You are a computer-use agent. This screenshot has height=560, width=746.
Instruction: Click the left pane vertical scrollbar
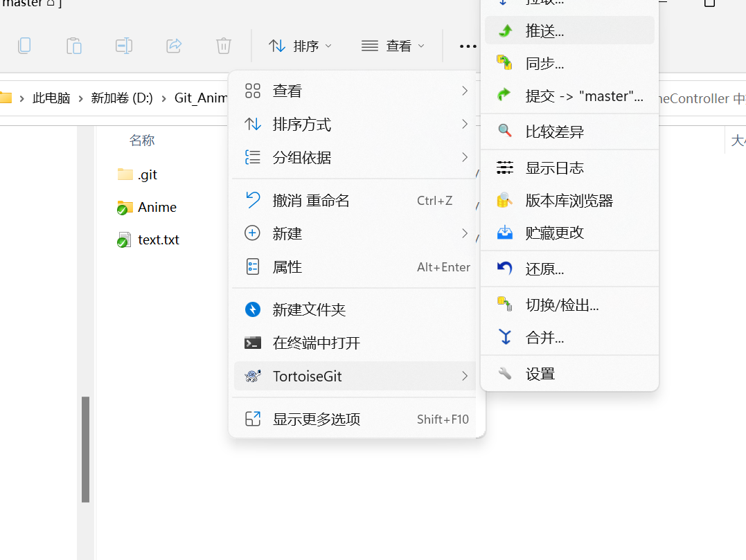pyautogui.click(x=85, y=449)
